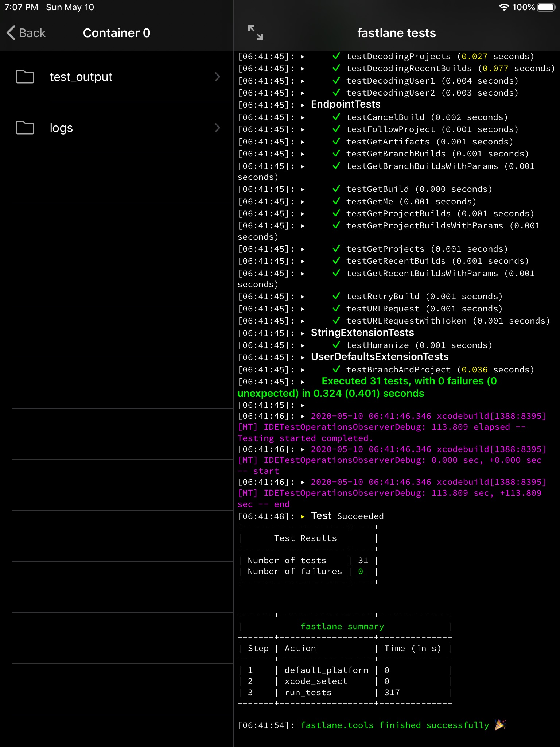Tap the Sun May 10 date
Image resolution: width=560 pixels, height=747 pixels.
[70, 7]
